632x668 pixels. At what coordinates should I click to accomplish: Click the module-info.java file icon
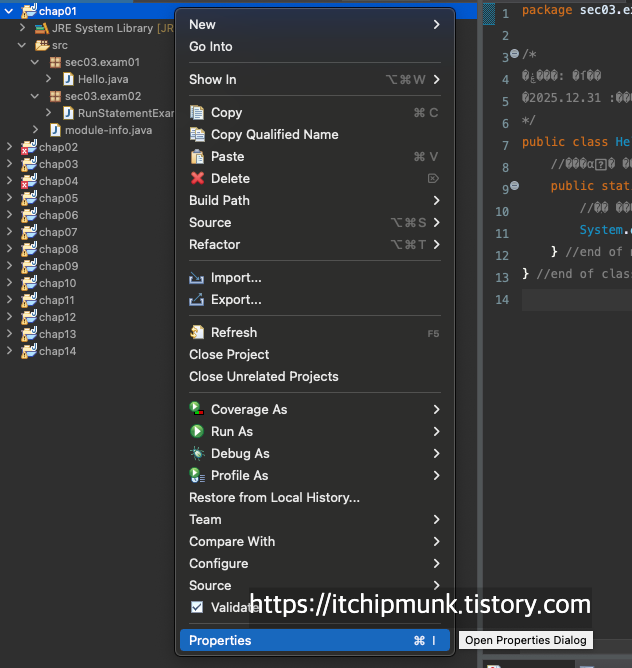click(55, 130)
